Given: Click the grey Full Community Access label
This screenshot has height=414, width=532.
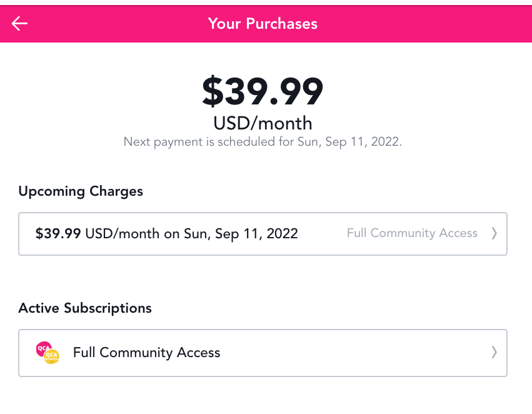Looking at the screenshot, I should (412, 233).
